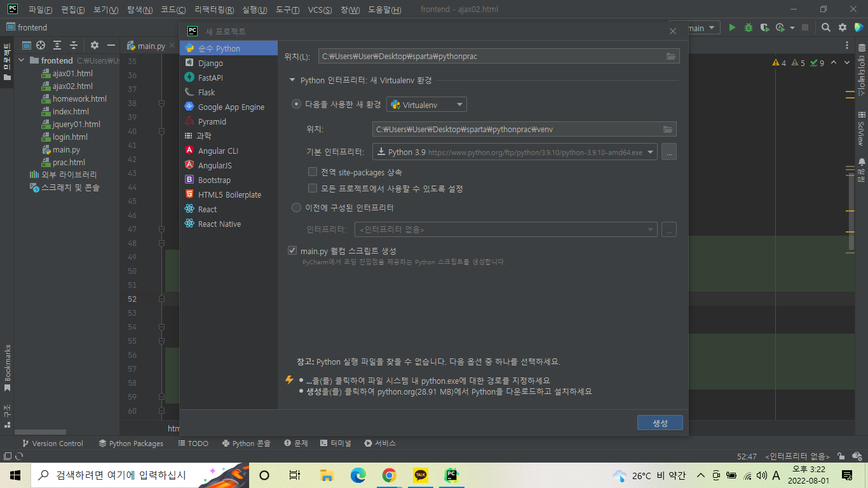Expand all in project panel toolbar
Screen dimensions: 868x488
[57, 45]
